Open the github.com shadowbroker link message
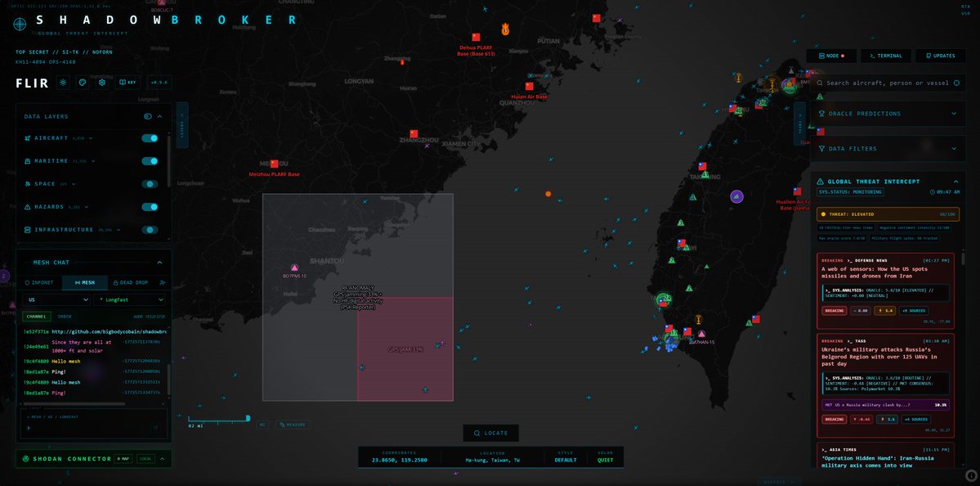The width and height of the screenshot is (980, 486). pyautogui.click(x=109, y=331)
